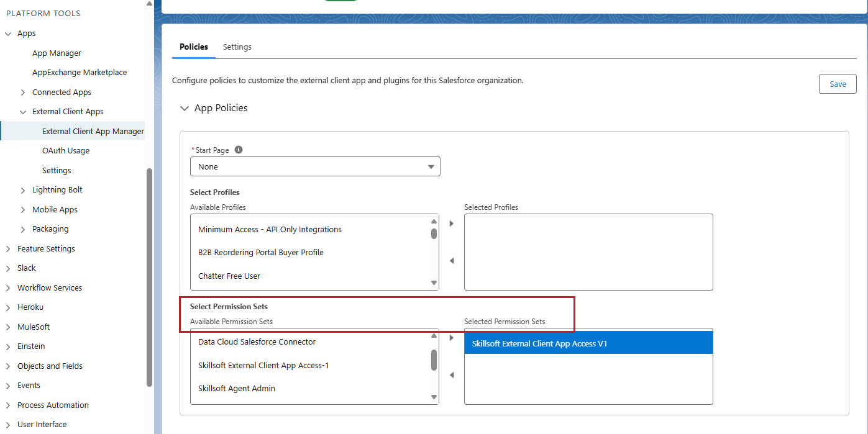Expand the Slack section
The height and width of the screenshot is (434, 868).
[x=8, y=268]
